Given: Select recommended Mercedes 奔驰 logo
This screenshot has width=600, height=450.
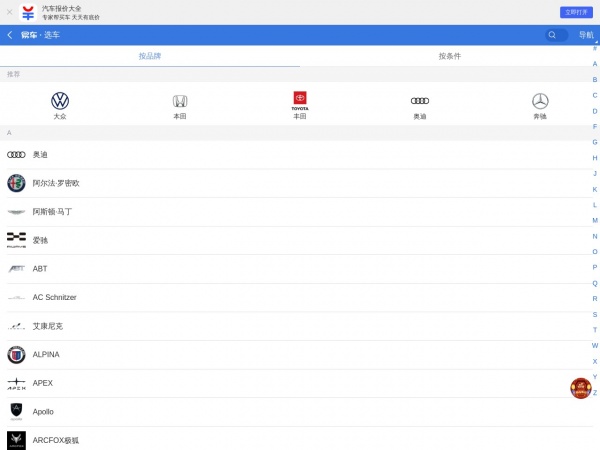Looking at the screenshot, I should (x=540, y=101).
